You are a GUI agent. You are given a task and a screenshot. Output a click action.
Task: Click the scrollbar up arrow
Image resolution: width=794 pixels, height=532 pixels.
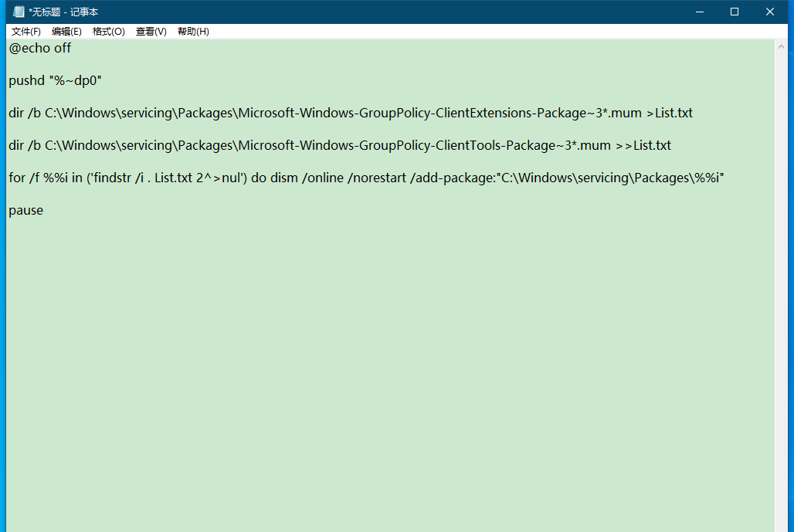click(781, 46)
